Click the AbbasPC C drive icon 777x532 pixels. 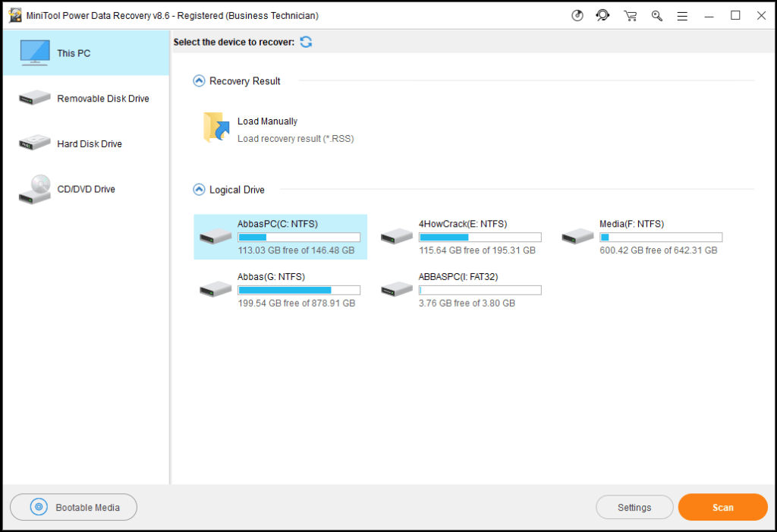pos(215,236)
